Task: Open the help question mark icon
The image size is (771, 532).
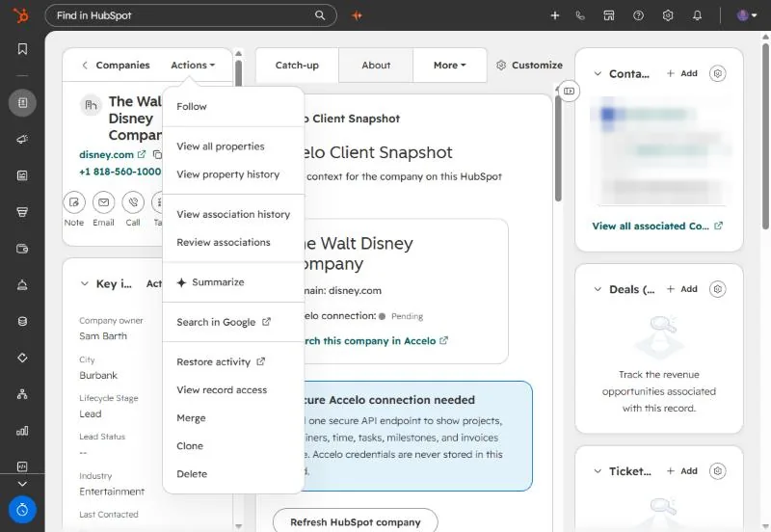Action: 638,15
